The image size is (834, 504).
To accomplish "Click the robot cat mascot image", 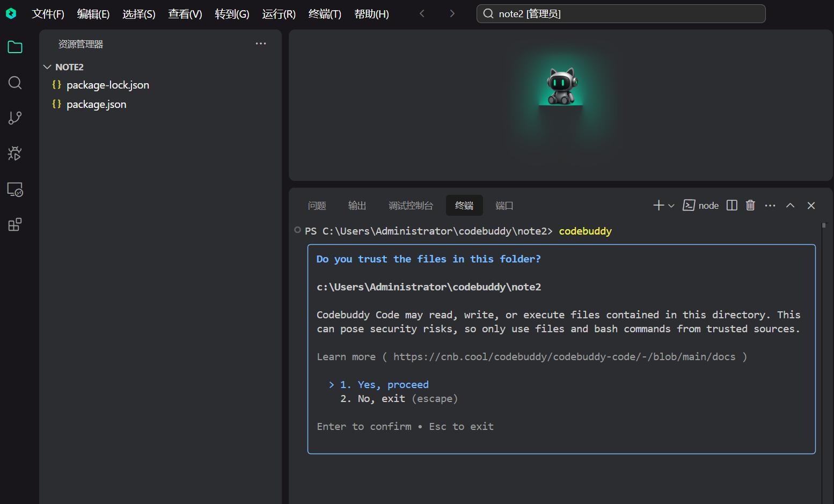I will coord(561,86).
